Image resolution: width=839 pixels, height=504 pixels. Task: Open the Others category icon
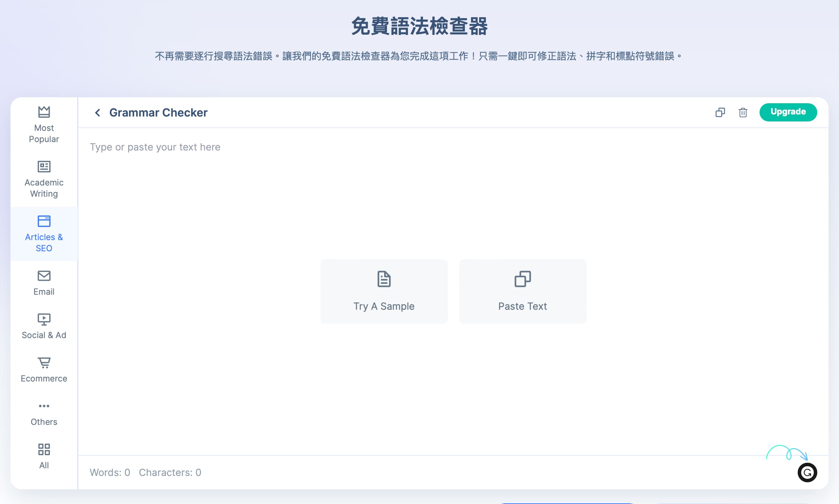[x=44, y=406]
